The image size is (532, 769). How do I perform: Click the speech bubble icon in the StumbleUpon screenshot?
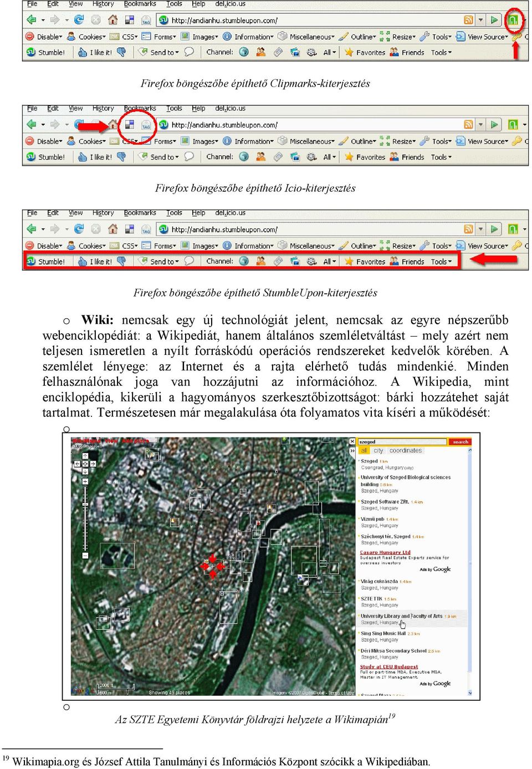point(189,261)
